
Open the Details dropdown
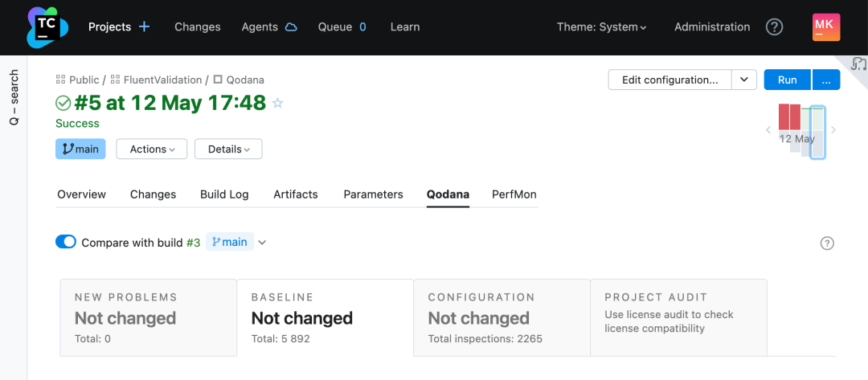click(x=228, y=149)
